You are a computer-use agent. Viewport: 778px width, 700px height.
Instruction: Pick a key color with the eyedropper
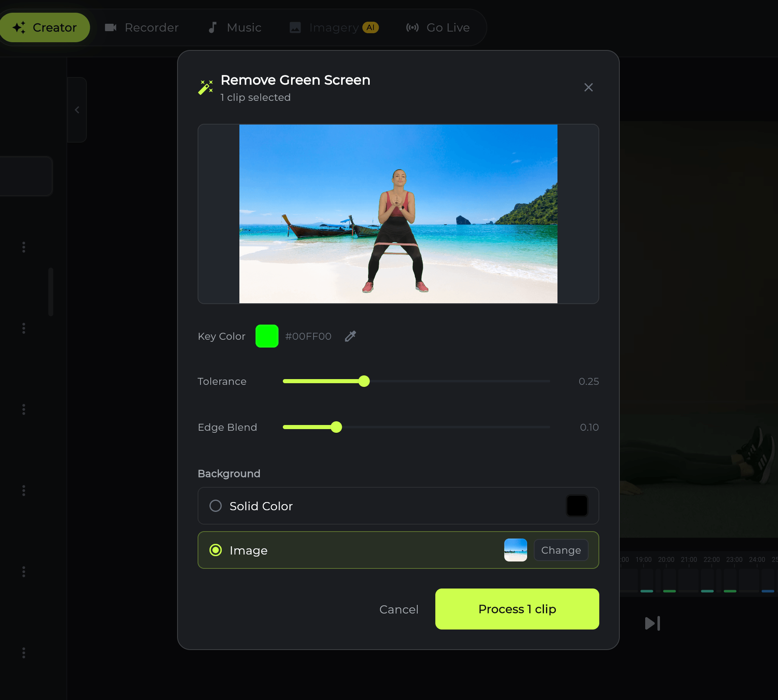pos(350,336)
